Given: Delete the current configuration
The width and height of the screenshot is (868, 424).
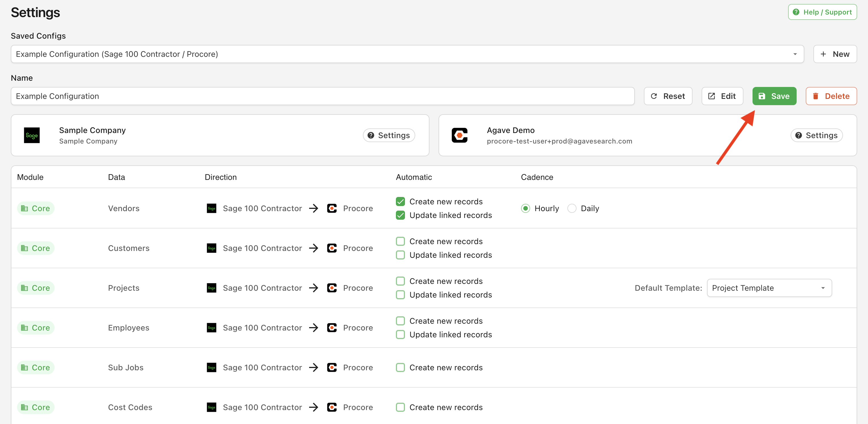Looking at the screenshot, I should click(831, 96).
